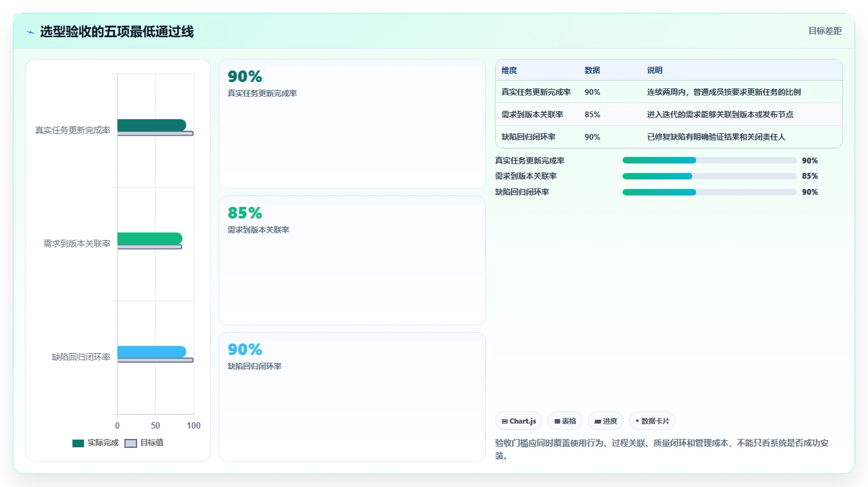Click the 目标值 legend color swatch

(x=131, y=443)
